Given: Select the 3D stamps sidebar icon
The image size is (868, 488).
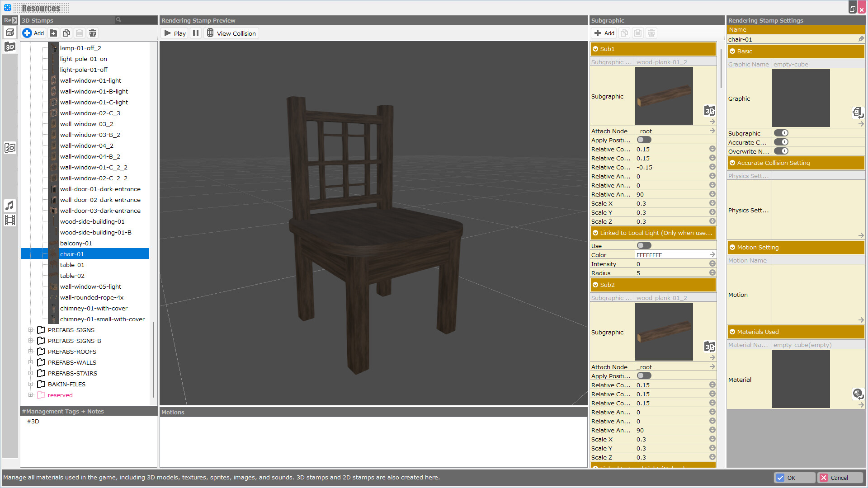Looking at the screenshot, I should click(10, 46).
